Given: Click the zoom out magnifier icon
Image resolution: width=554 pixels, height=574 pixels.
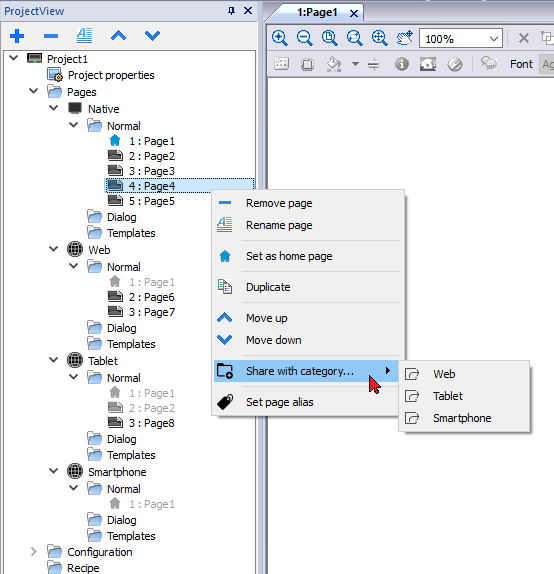Looking at the screenshot, I should click(305, 38).
